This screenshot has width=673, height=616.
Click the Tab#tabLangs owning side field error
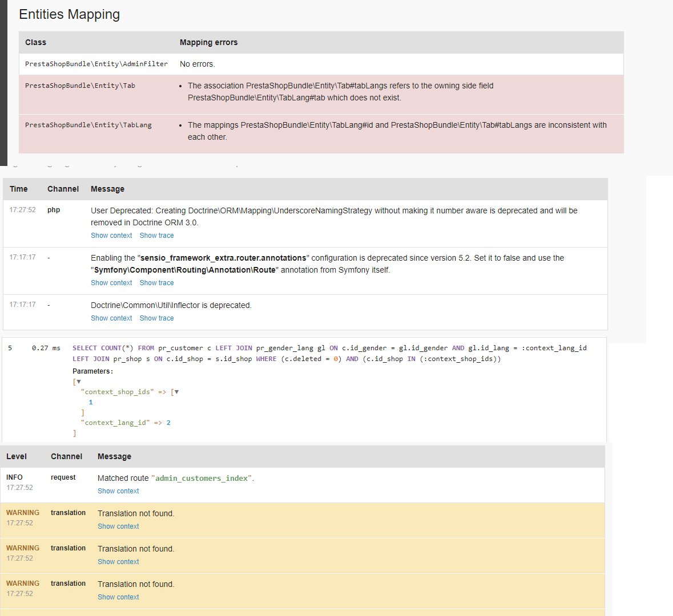(x=340, y=92)
